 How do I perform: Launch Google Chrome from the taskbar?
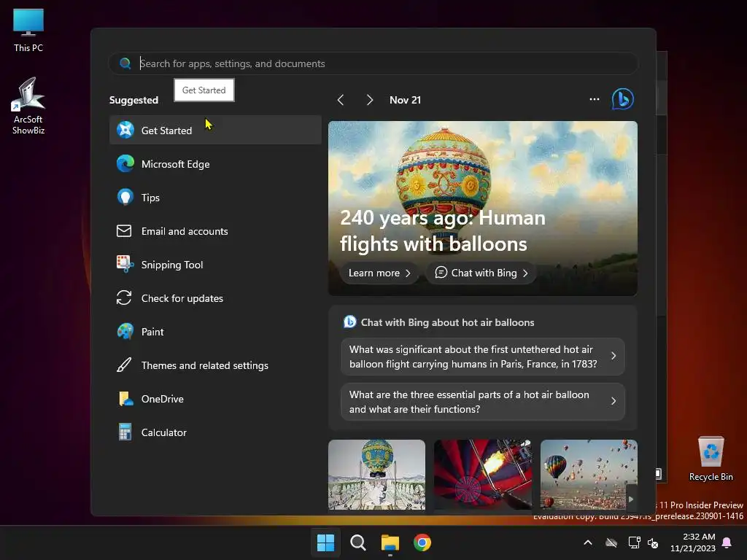point(422,542)
